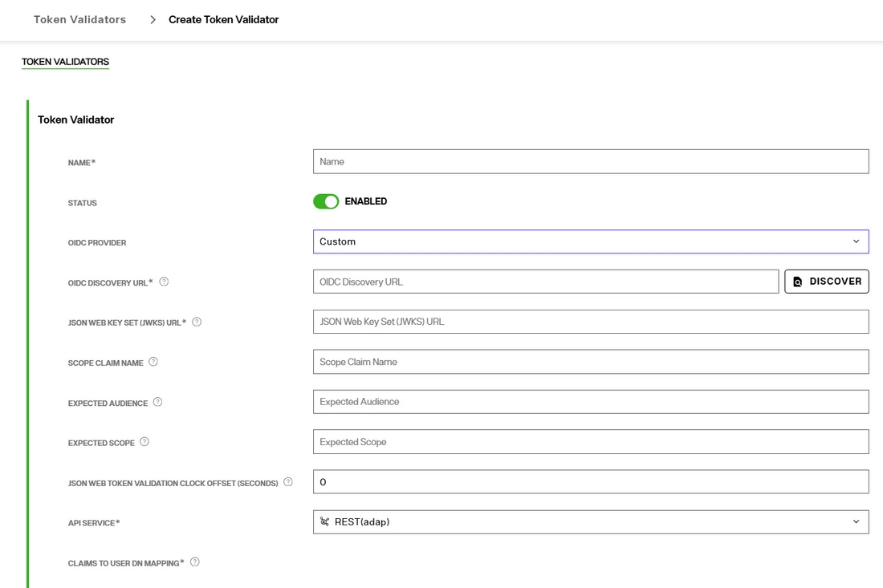The height and width of the screenshot is (588, 883).
Task: Click the Expected Scope input
Action: tap(591, 442)
